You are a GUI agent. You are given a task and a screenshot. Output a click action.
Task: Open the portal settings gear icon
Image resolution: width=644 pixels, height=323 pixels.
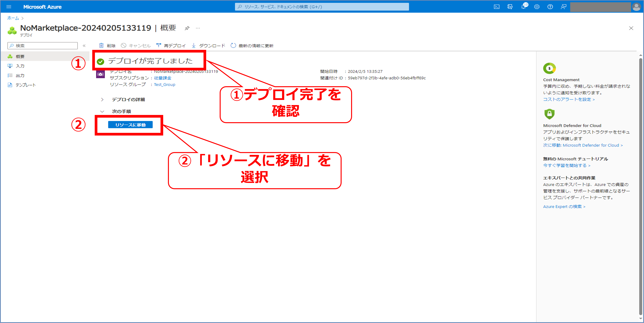537,7
